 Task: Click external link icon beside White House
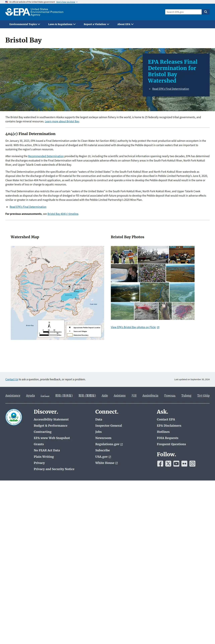tap(116, 463)
